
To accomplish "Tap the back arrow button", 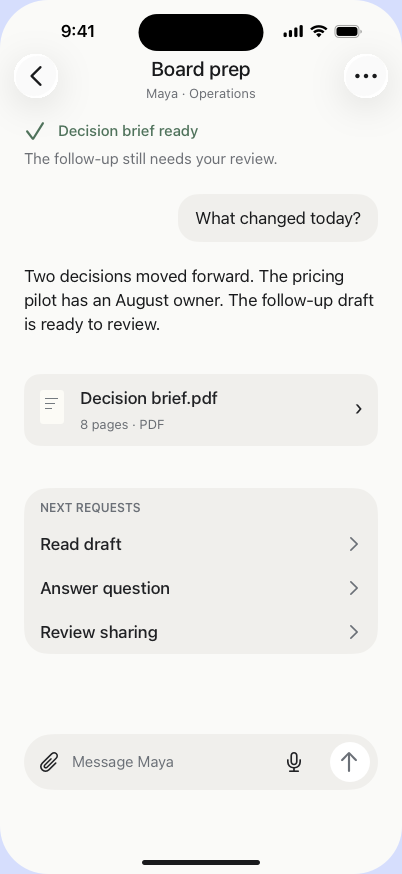I will click(x=36, y=76).
